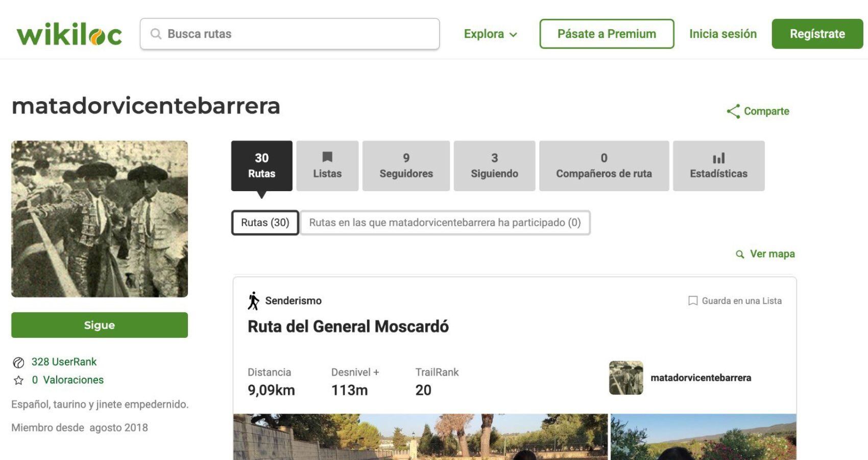Click the Español, taurino y jinete bio text

pos(100,404)
